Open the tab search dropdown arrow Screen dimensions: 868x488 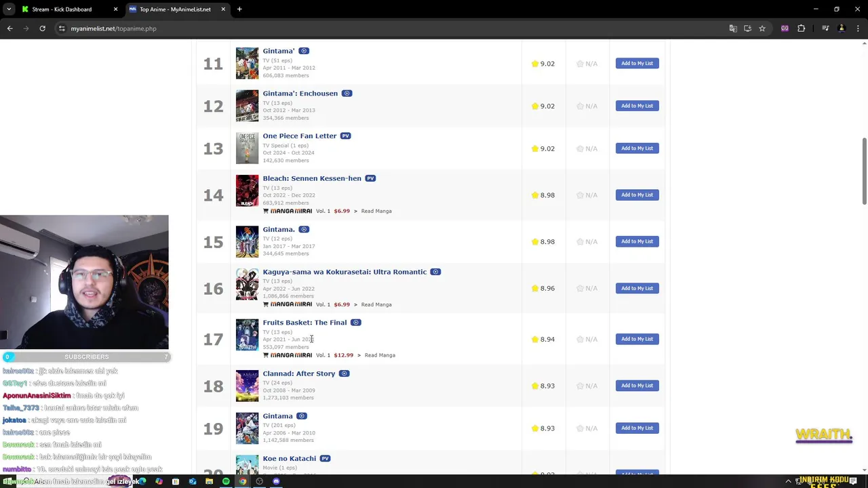click(9, 9)
